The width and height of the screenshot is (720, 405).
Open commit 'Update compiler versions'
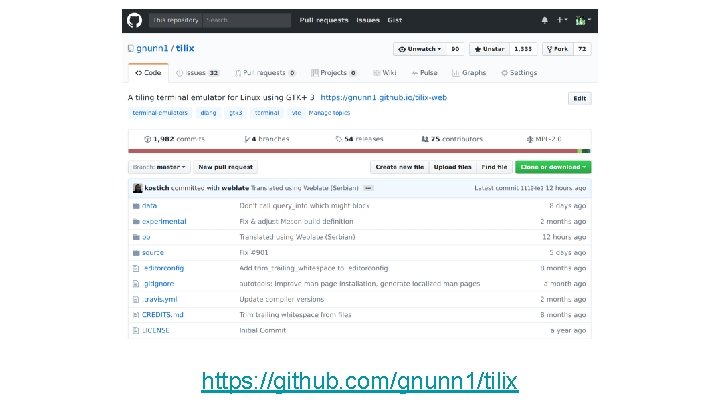281,299
